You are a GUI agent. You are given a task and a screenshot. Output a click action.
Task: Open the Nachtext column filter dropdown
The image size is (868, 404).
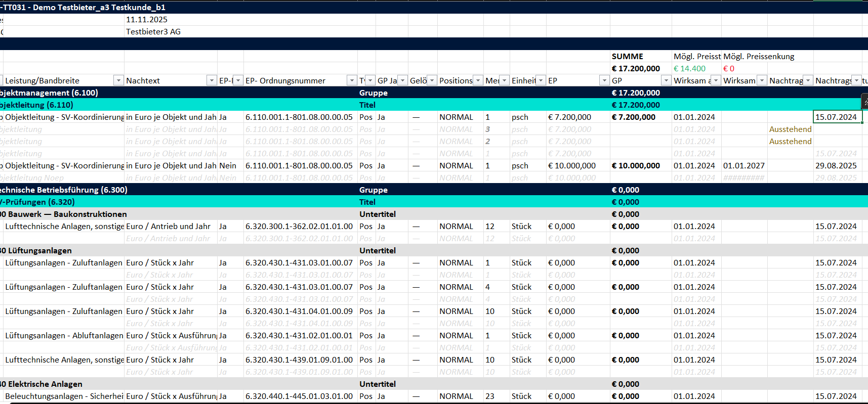[x=212, y=80]
